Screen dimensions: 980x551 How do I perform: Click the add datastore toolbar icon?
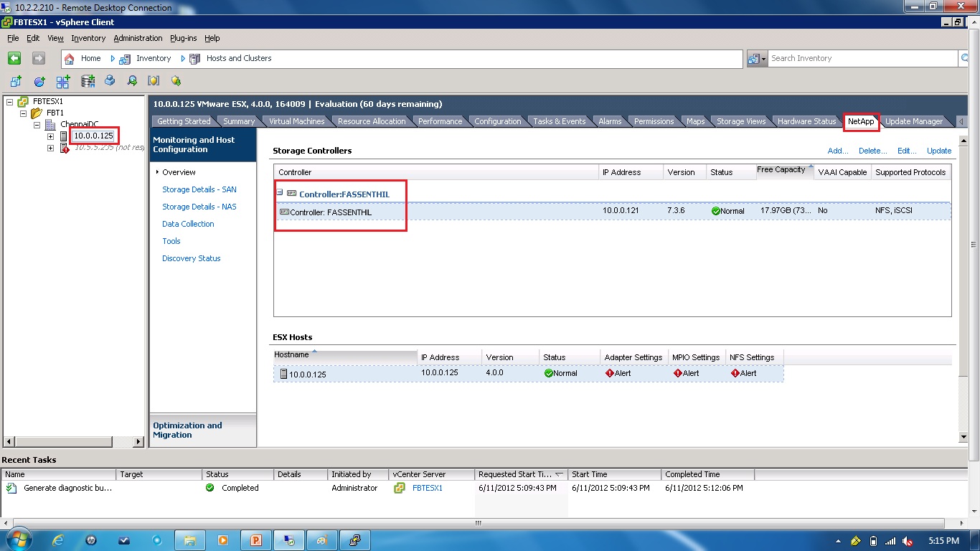(87, 81)
